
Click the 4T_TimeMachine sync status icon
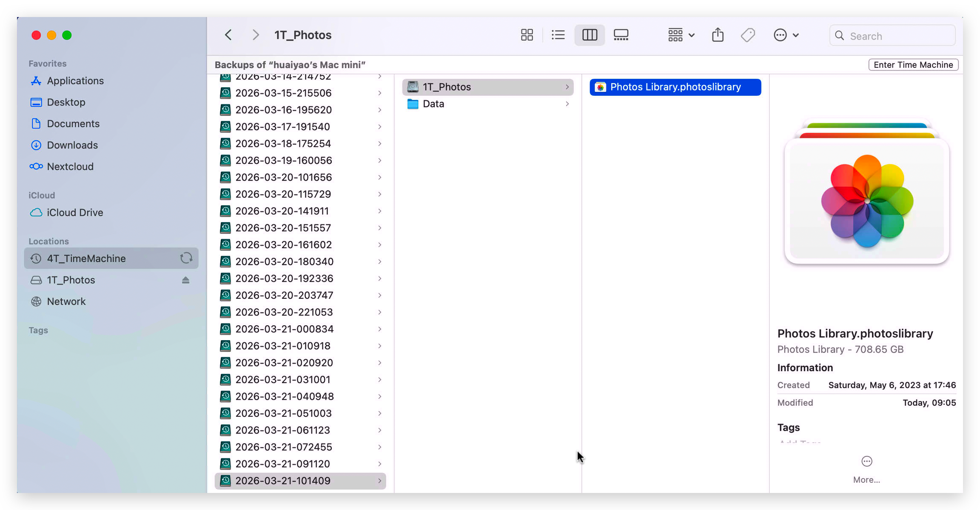click(x=186, y=258)
